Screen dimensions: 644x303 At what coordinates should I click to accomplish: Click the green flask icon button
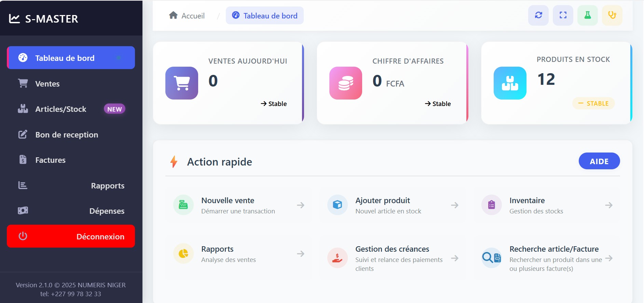[588, 15]
